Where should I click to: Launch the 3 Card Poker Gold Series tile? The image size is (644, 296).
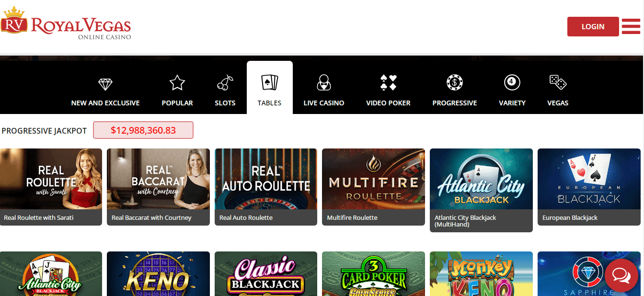click(x=373, y=273)
